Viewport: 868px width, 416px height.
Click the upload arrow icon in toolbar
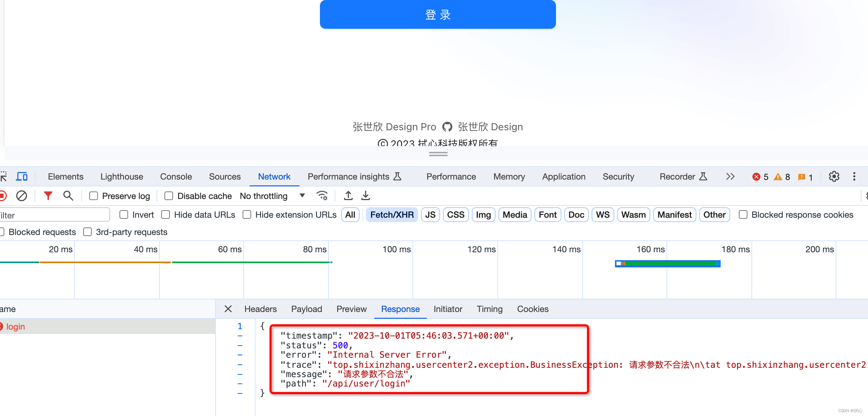348,196
